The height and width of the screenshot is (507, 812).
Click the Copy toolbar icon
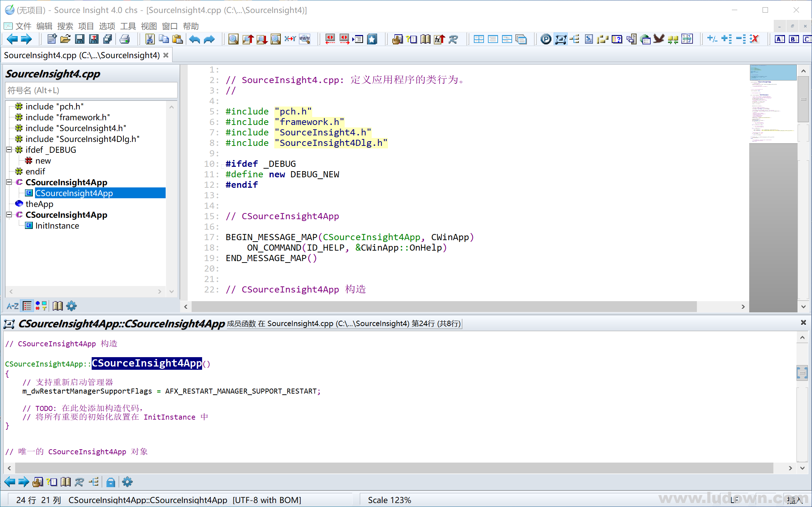tap(164, 39)
